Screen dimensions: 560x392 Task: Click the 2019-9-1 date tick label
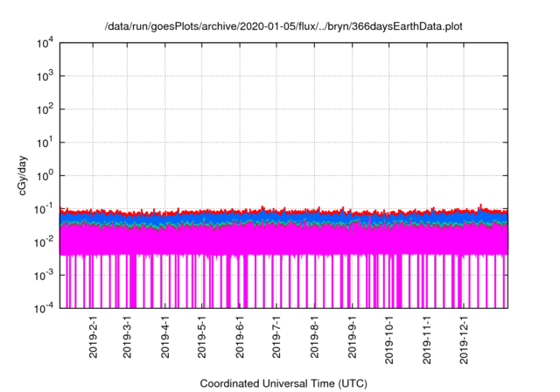click(x=353, y=337)
